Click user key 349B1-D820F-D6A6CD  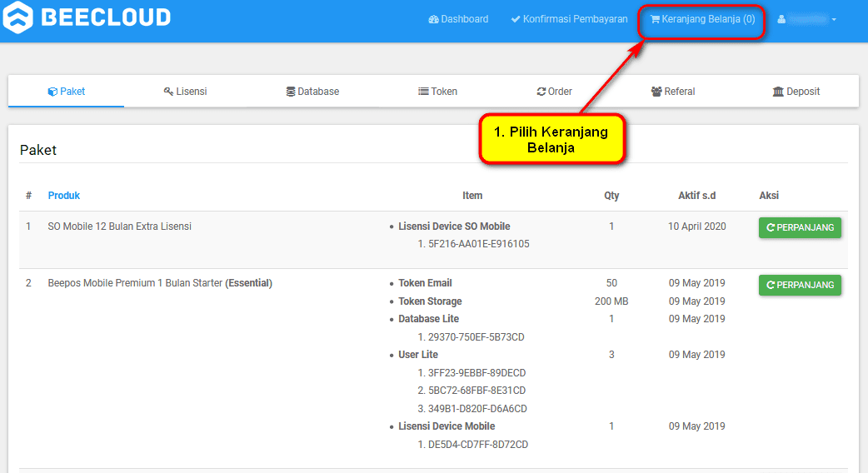click(477, 409)
